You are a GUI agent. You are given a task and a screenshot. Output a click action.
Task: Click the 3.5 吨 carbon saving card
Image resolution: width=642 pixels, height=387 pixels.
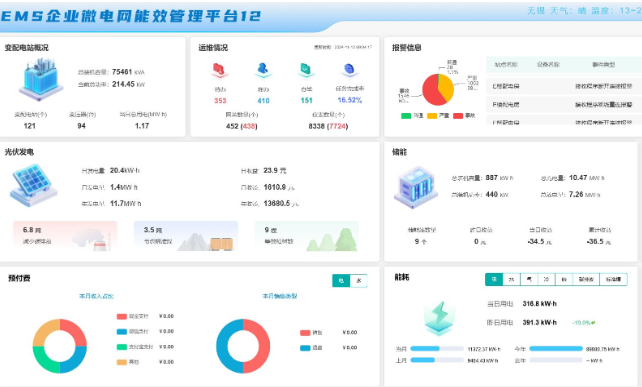click(x=186, y=235)
